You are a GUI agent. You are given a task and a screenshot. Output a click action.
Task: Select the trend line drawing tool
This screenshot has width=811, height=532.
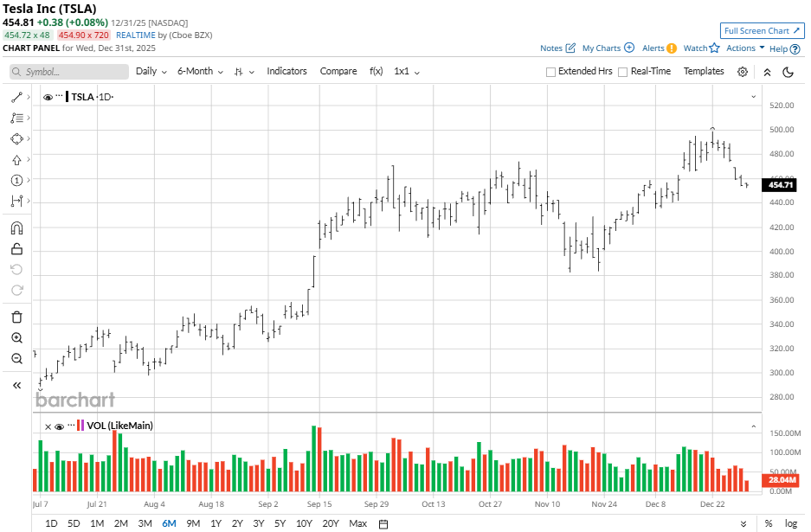[16, 97]
